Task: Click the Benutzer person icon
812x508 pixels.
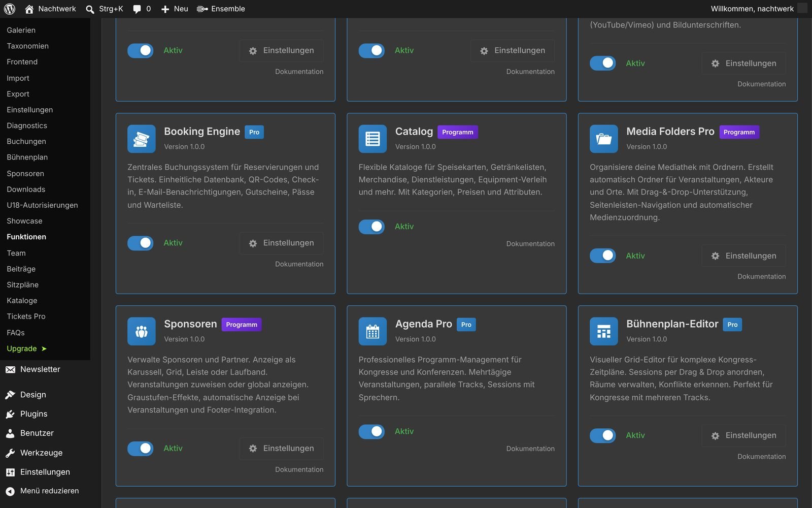Action: click(x=10, y=433)
